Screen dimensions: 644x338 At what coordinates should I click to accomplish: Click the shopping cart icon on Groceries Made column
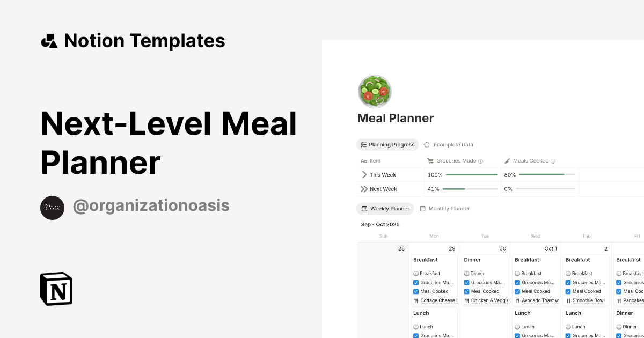(430, 160)
